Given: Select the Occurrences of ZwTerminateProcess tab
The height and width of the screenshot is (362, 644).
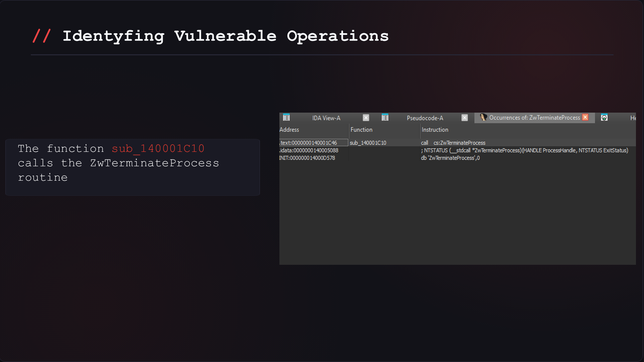Looking at the screenshot, I should coord(534,118).
